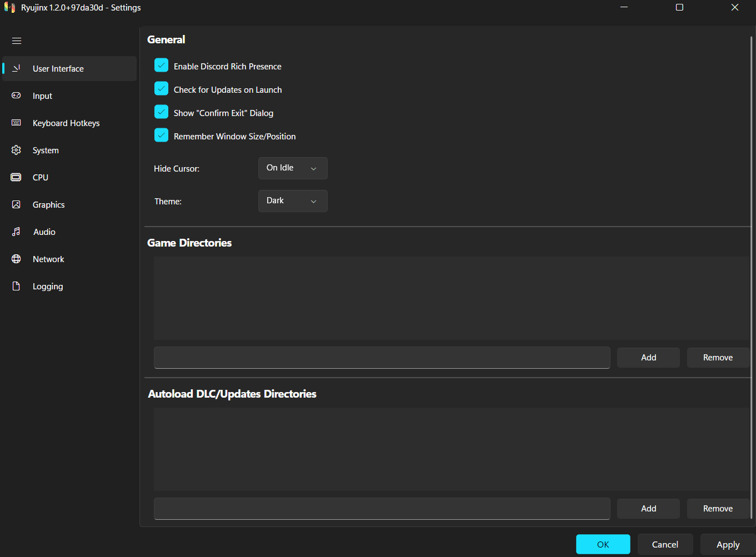Click the Autoload DLC/Updates path input field
756x557 pixels.
(x=382, y=509)
